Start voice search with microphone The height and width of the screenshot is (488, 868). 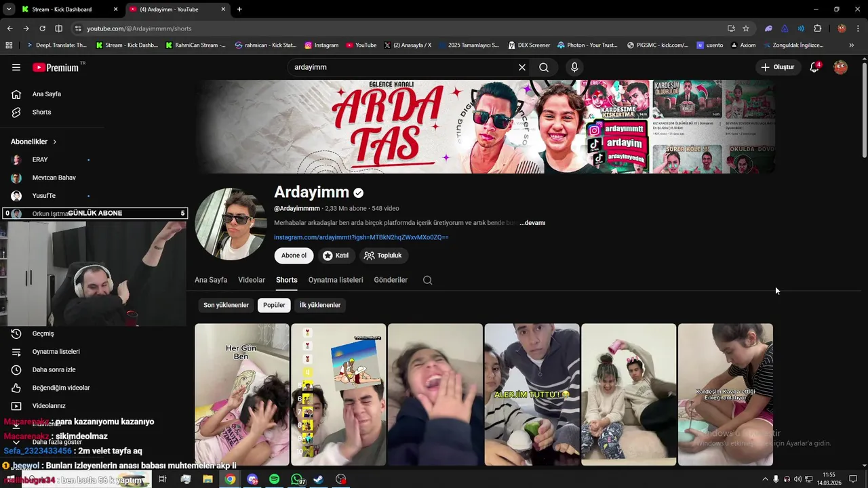(x=574, y=67)
